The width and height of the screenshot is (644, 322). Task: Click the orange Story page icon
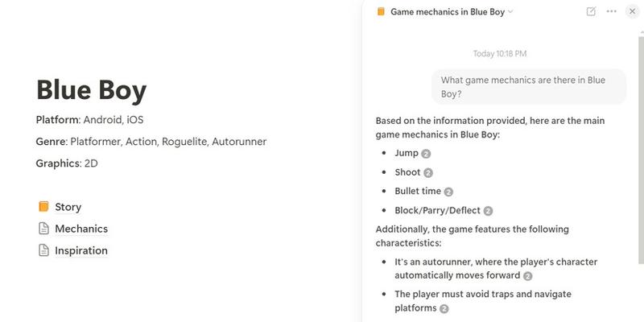pos(43,207)
